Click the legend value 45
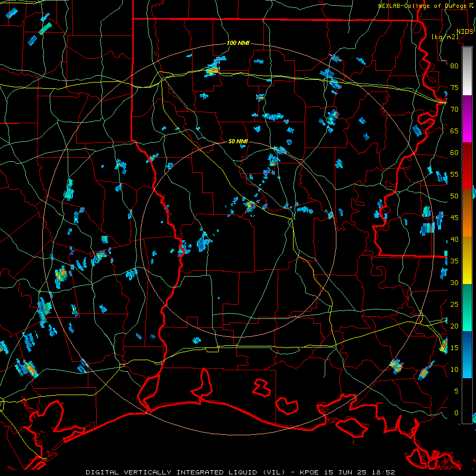The height and width of the screenshot is (476, 476). coord(454,218)
